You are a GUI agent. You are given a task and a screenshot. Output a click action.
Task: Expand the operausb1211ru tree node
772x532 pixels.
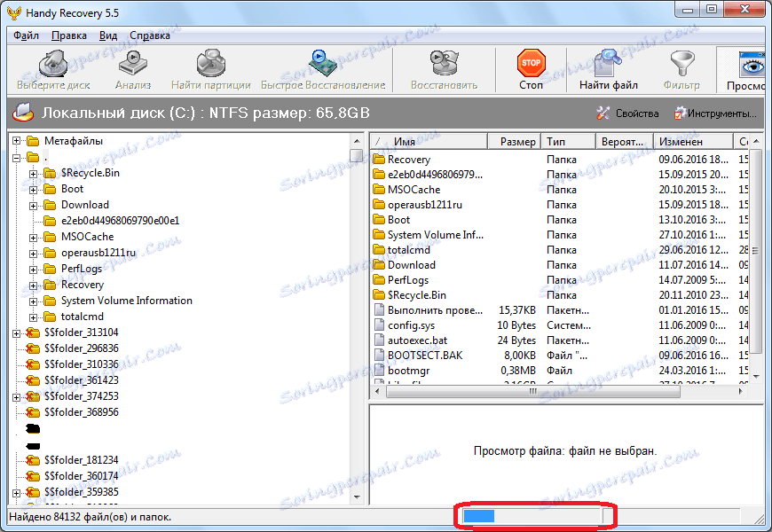point(33,254)
